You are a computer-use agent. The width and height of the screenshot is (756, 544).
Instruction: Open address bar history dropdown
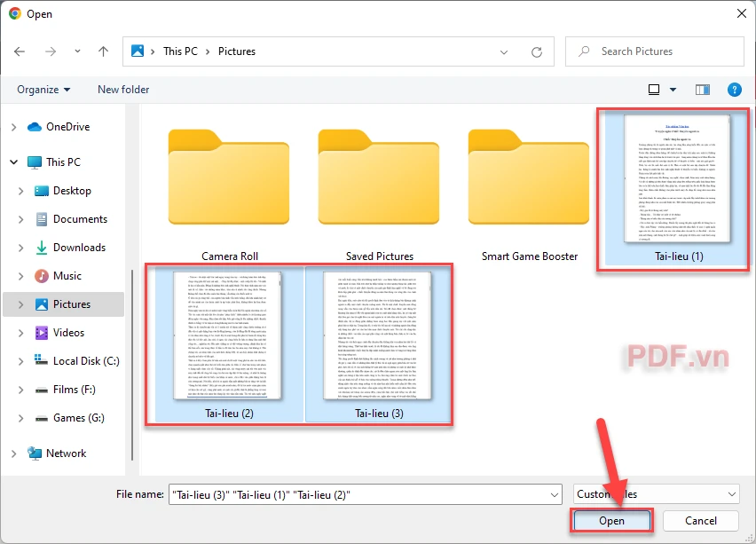pos(504,52)
